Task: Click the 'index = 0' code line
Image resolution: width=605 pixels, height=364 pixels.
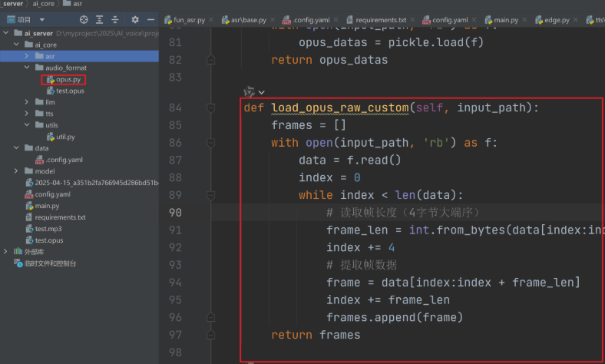Action: [x=329, y=177]
